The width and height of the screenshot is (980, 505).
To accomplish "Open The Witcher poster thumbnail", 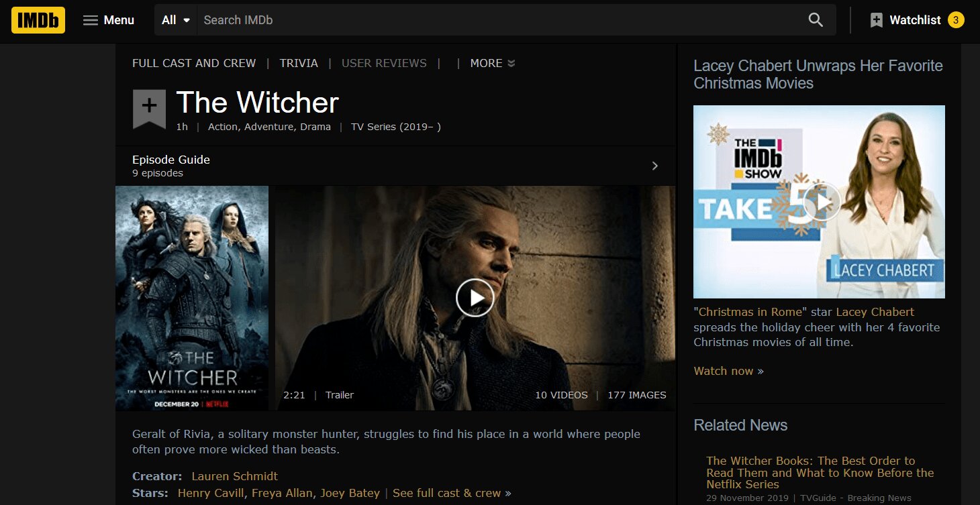I will pyautogui.click(x=192, y=298).
